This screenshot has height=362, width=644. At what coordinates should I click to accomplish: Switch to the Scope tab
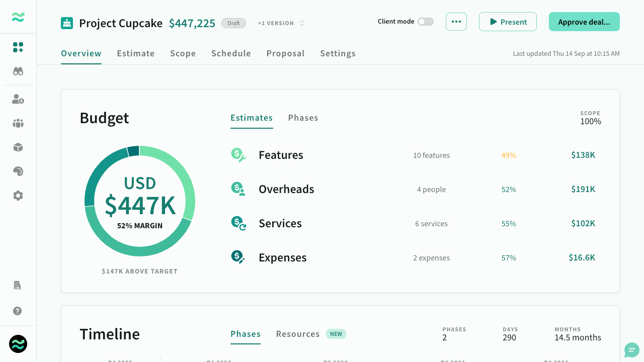183,53
